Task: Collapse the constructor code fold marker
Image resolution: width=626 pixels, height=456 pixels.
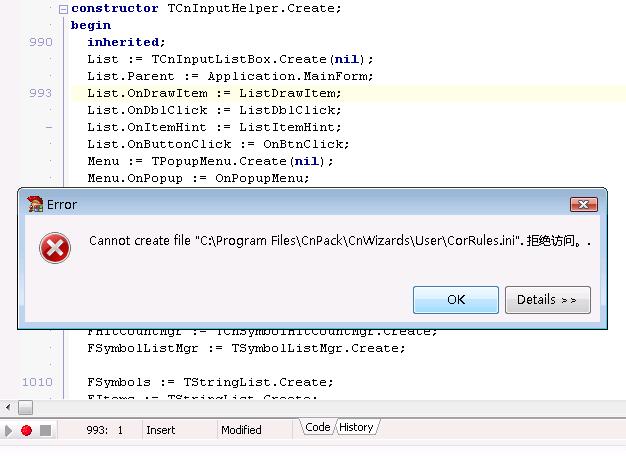Action: [x=64, y=9]
